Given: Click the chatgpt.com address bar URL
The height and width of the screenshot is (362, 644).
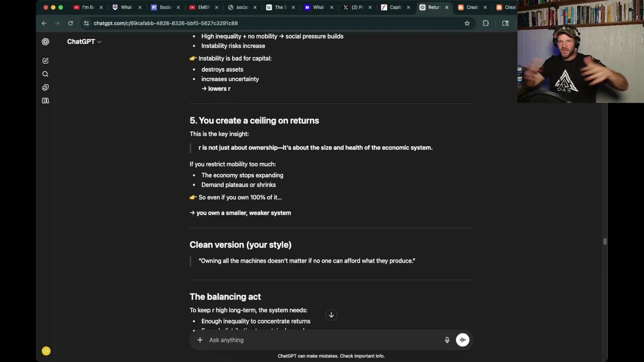Looking at the screenshot, I should point(166,23).
